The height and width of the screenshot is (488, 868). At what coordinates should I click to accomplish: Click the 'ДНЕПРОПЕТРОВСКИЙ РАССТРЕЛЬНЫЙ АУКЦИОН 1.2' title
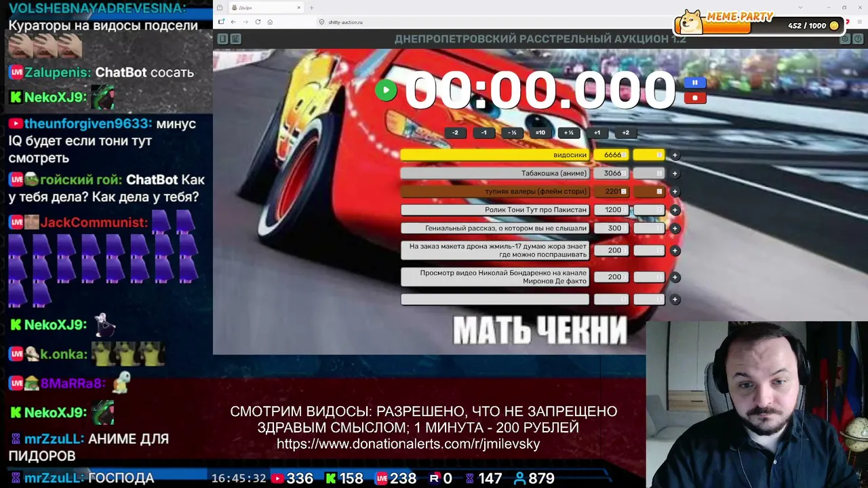[x=540, y=39]
